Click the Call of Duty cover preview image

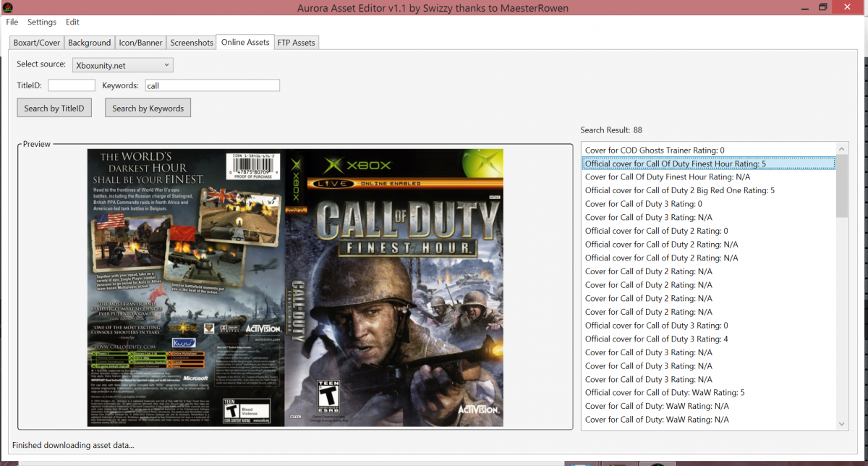click(x=295, y=287)
